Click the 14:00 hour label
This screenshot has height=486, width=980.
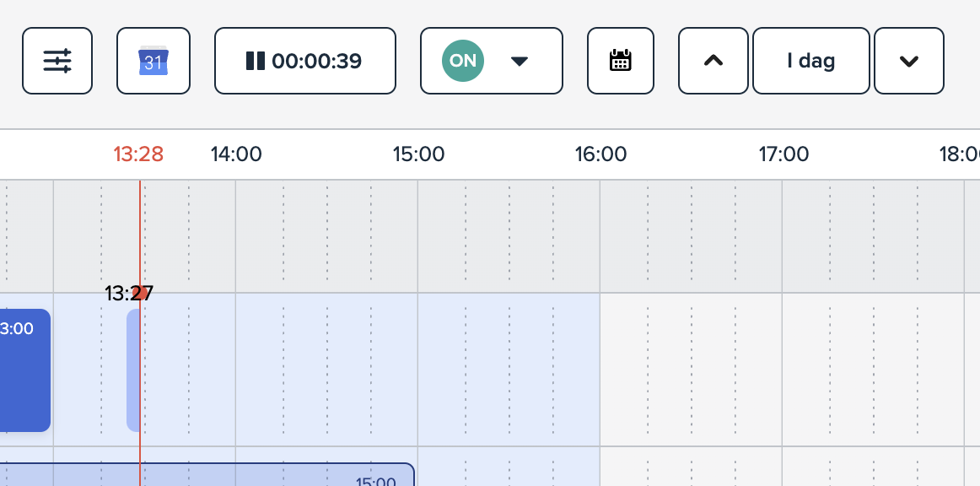236,154
